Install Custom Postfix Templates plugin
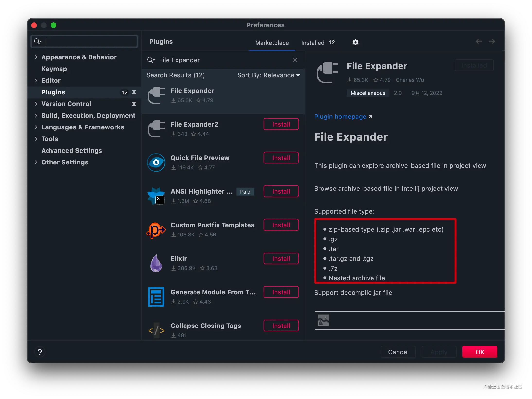532x399 pixels. [281, 225]
